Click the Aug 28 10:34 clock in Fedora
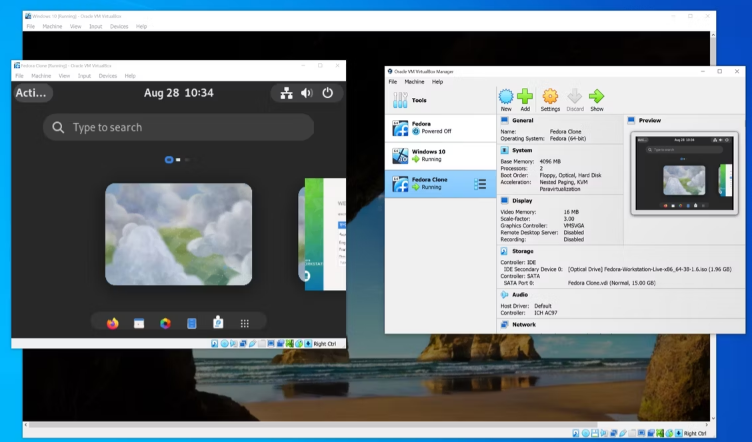752x442 pixels. click(178, 93)
